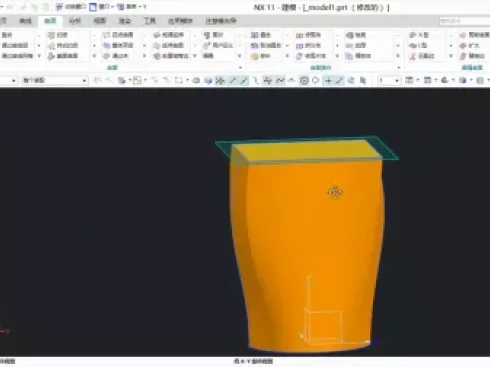Select the 加厚 thicken tool
490x367 pixels.
point(356,45)
